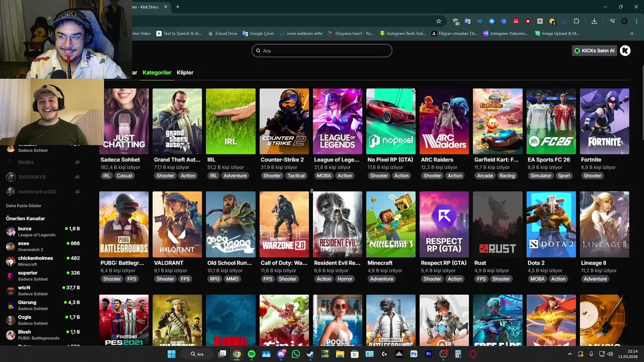Open offline channel 10000DAYS
The width and height of the screenshot is (644, 362).
[x=43, y=177]
